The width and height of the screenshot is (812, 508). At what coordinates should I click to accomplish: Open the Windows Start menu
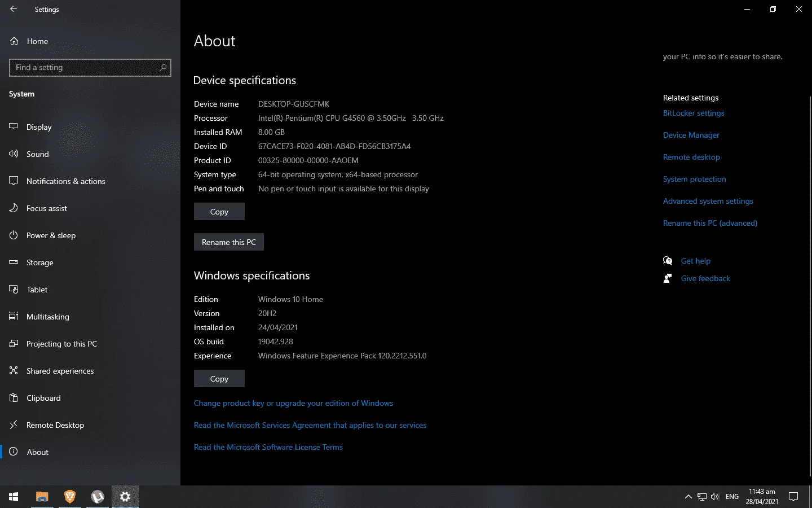click(14, 497)
